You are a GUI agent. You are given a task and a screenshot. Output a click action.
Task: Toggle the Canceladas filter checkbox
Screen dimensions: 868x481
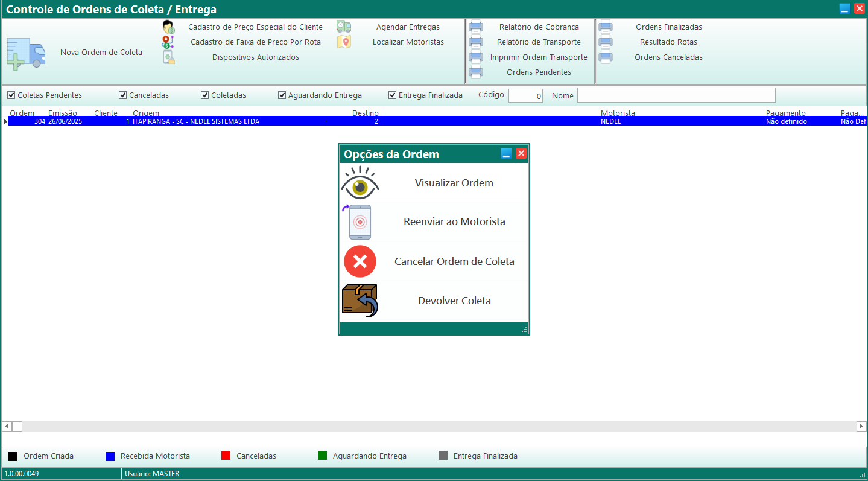pos(122,95)
